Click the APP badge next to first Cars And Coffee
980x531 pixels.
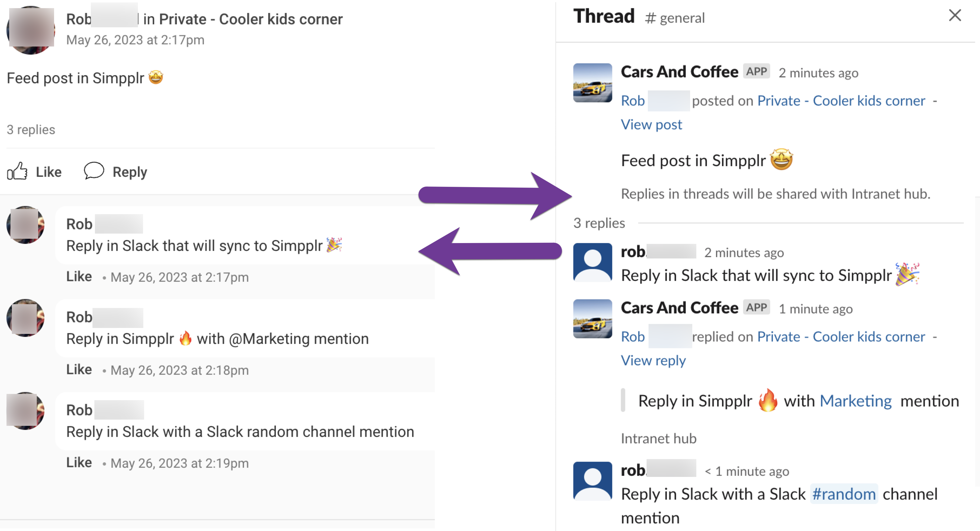coord(756,71)
